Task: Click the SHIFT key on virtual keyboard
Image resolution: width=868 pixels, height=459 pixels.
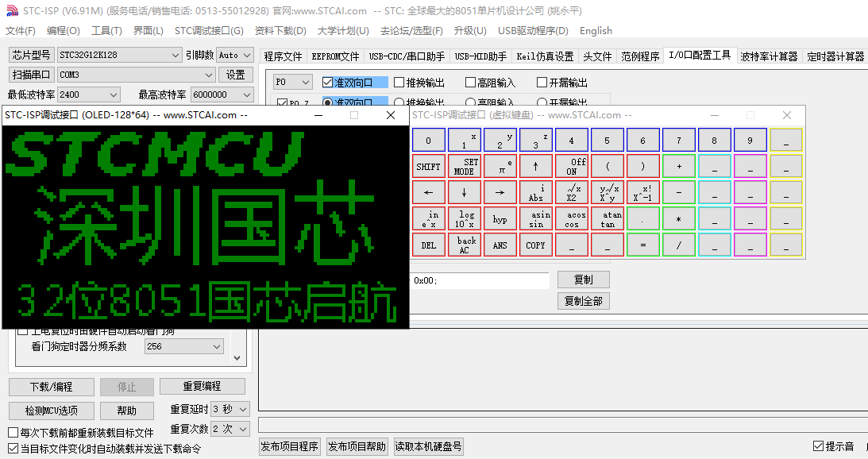Action: click(429, 166)
